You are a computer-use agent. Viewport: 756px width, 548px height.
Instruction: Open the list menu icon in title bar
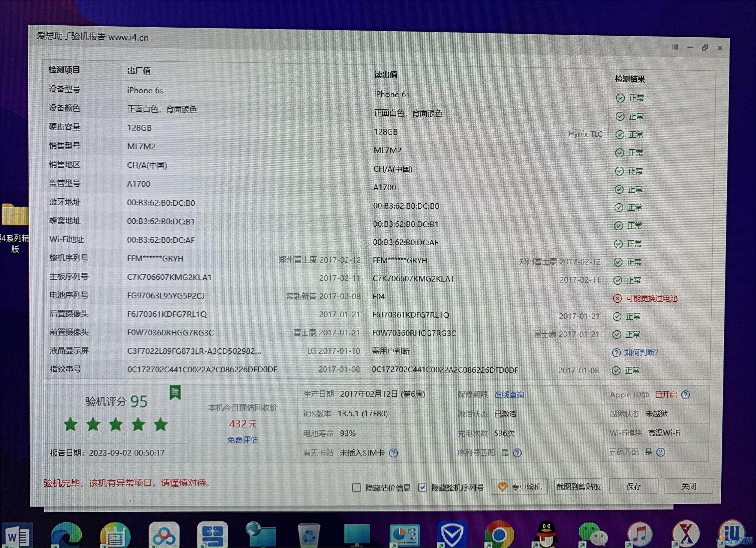(675, 47)
